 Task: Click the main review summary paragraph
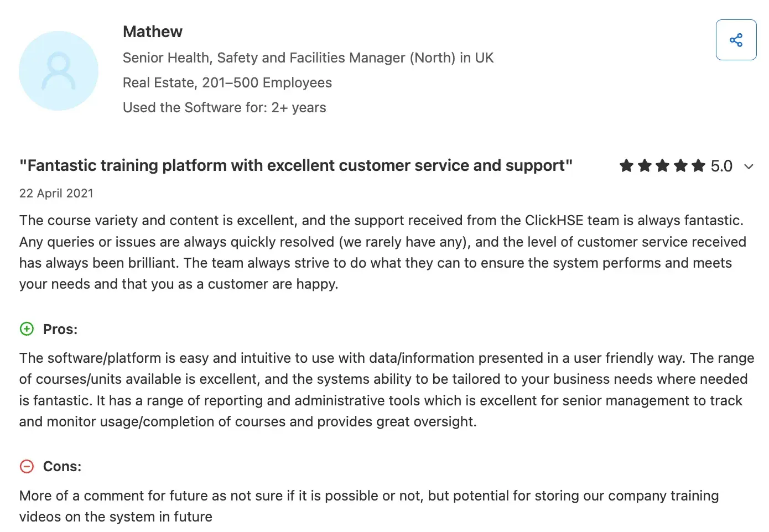(382, 252)
